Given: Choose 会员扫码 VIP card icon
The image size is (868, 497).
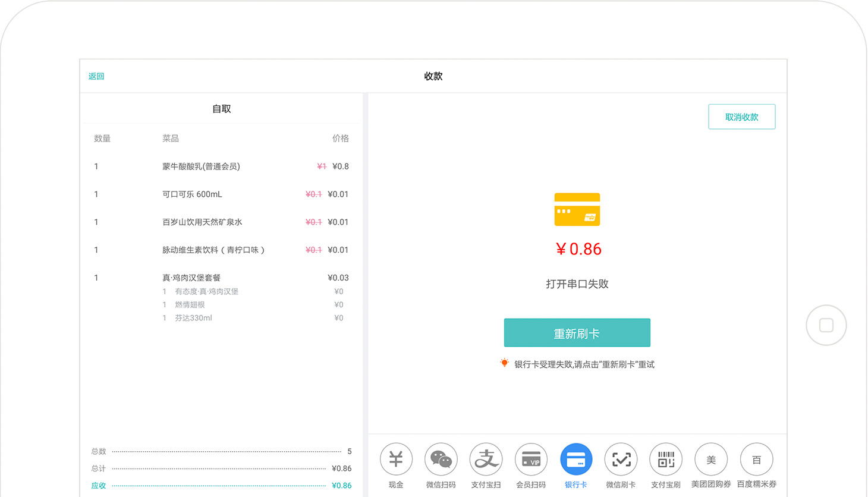Looking at the screenshot, I should click(x=531, y=459).
